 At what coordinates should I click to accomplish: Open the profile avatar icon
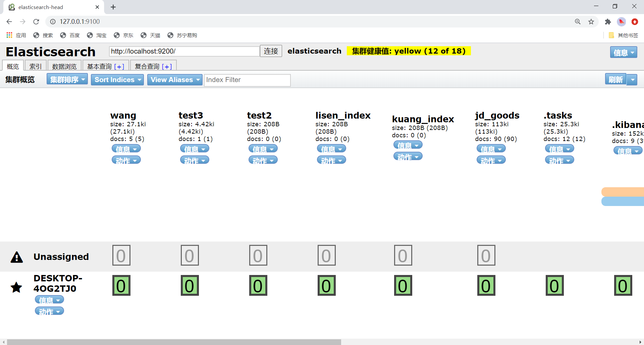622,21
